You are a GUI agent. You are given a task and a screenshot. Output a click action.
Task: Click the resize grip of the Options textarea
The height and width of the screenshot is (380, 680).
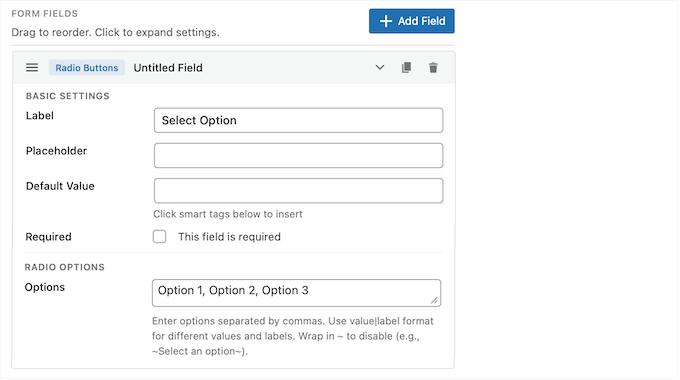pyautogui.click(x=434, y=300)
